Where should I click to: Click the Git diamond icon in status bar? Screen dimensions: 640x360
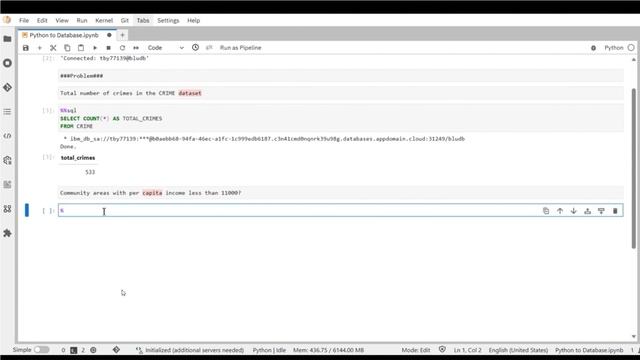116,350
